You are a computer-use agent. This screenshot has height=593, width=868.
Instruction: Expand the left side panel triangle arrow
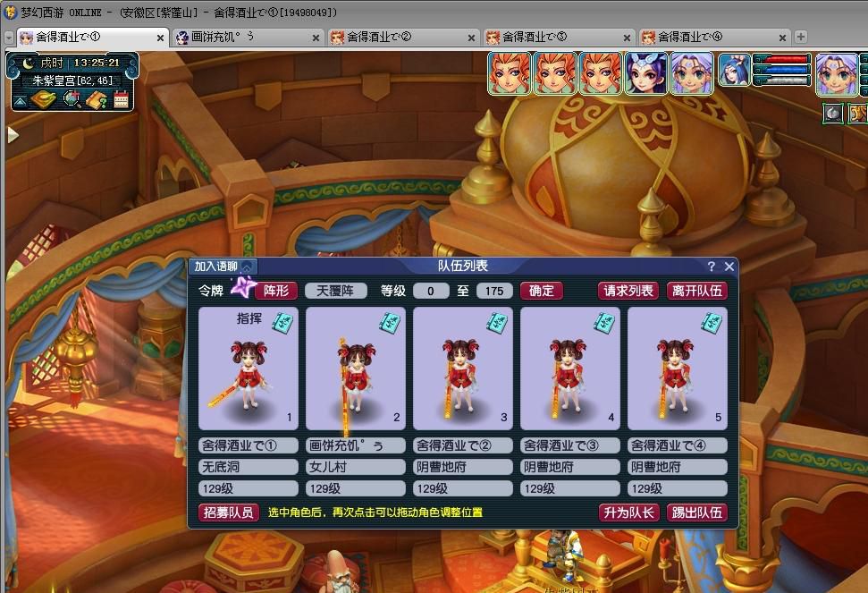pyautogui.click(x=13, y=134)
